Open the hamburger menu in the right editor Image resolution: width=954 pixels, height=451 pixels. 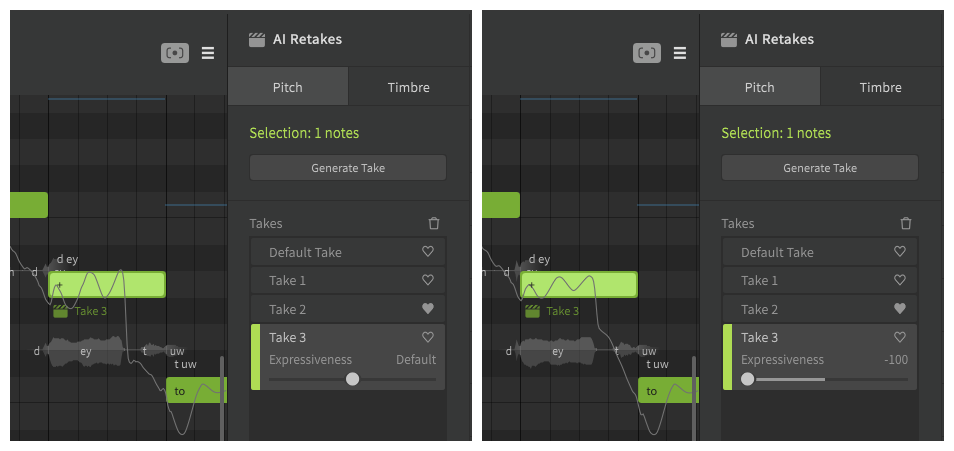[x=680, y=54]
